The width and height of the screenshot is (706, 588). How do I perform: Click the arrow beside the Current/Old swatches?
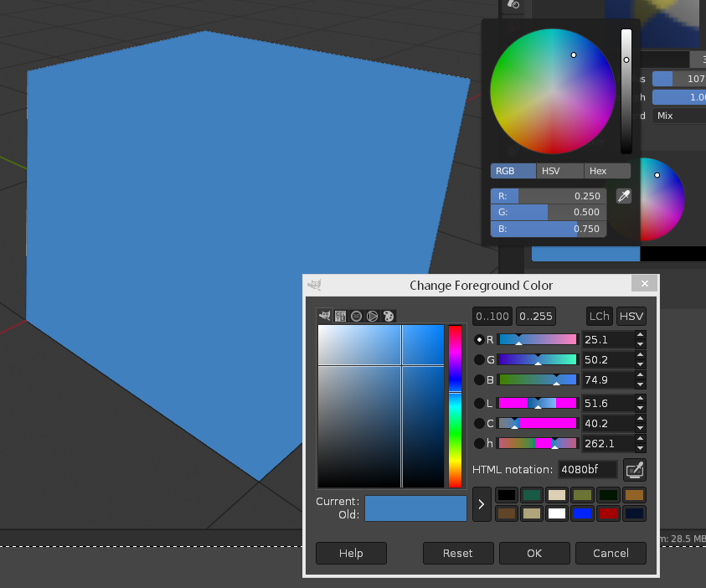tap(482, 504)
